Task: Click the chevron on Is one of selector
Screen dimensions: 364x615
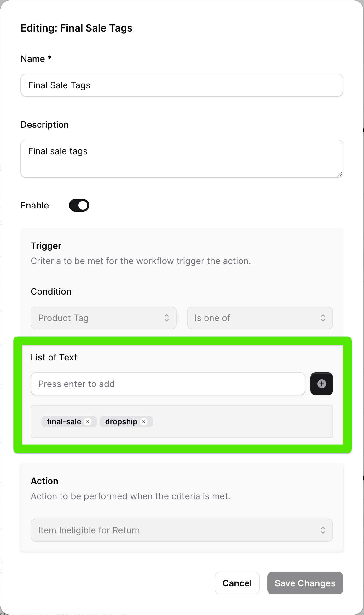Action: tap(323, 318)
